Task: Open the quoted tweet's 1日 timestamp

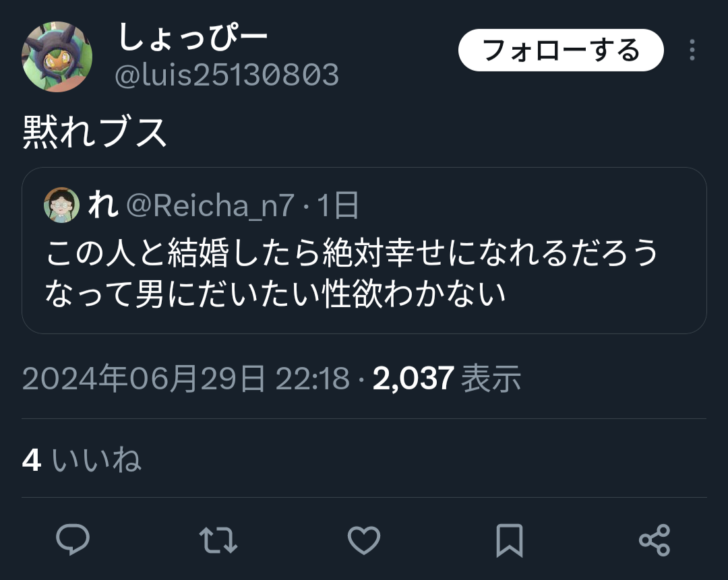Action: point(338,205)
